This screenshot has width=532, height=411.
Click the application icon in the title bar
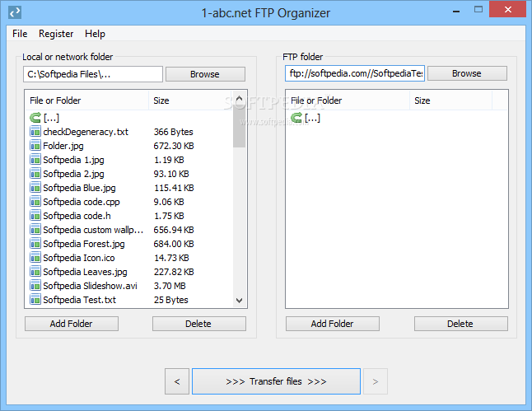(x=15, y=12)
